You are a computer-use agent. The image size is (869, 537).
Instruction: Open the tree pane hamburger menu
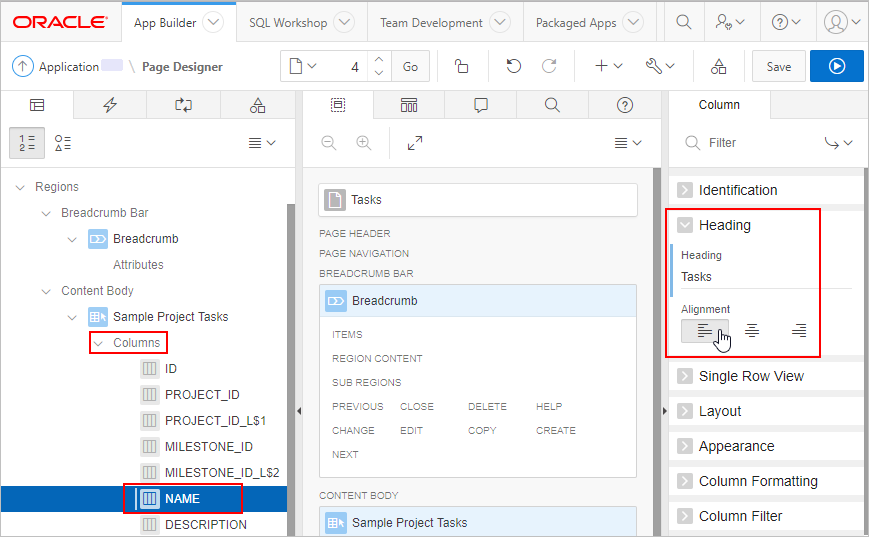coord(262,143)
